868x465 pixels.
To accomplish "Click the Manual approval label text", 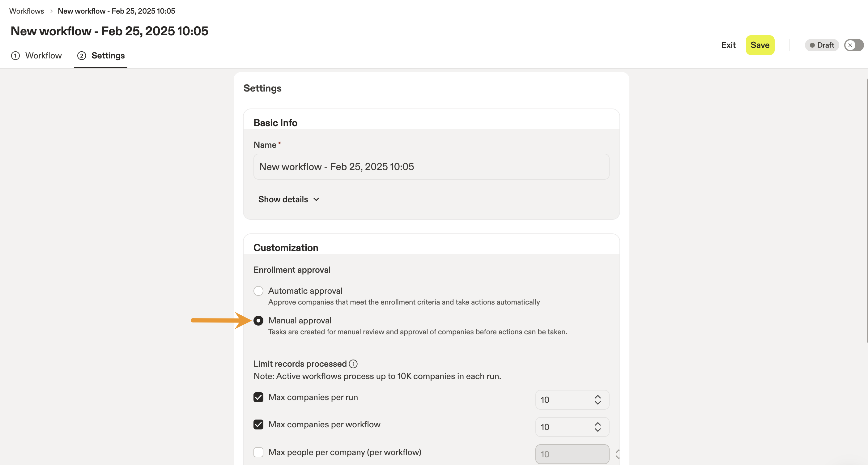I will pyautogui.click(x=300, y=320).
